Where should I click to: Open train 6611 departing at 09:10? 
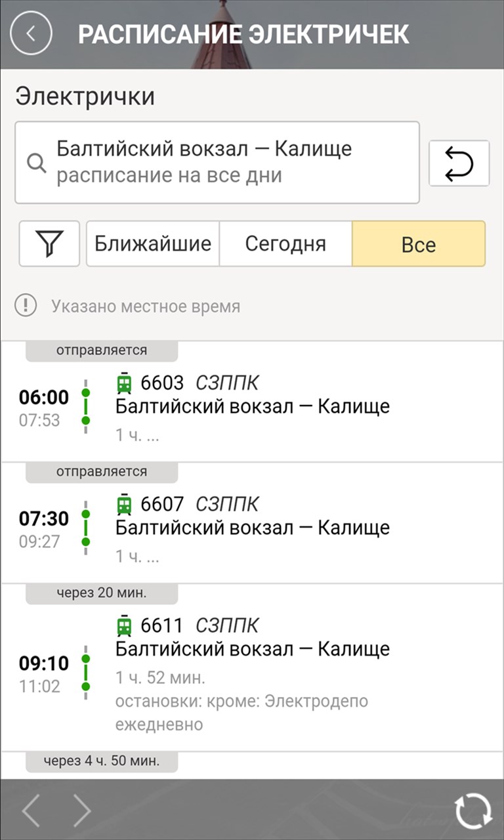252,649
